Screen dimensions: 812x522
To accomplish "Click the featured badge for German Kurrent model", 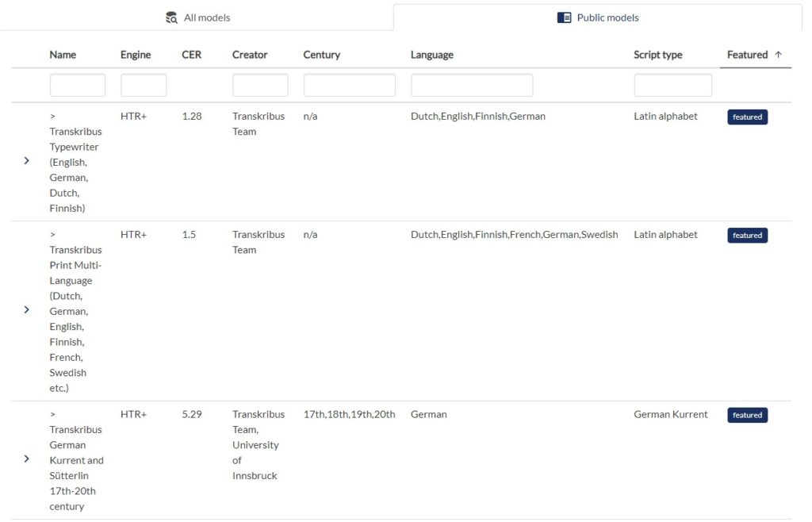I will 747,416.
